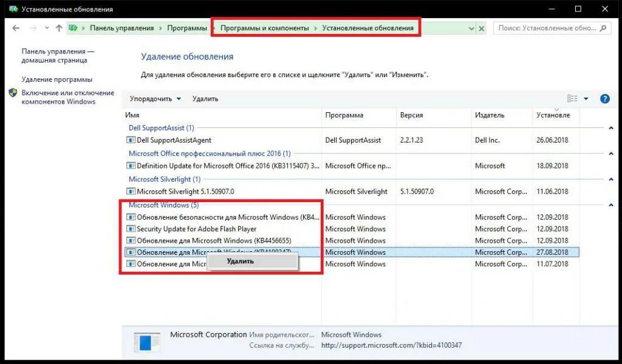Collapse the Dell SupportAssist group
The width and height of the screenshot is (622, 364).
611,128
